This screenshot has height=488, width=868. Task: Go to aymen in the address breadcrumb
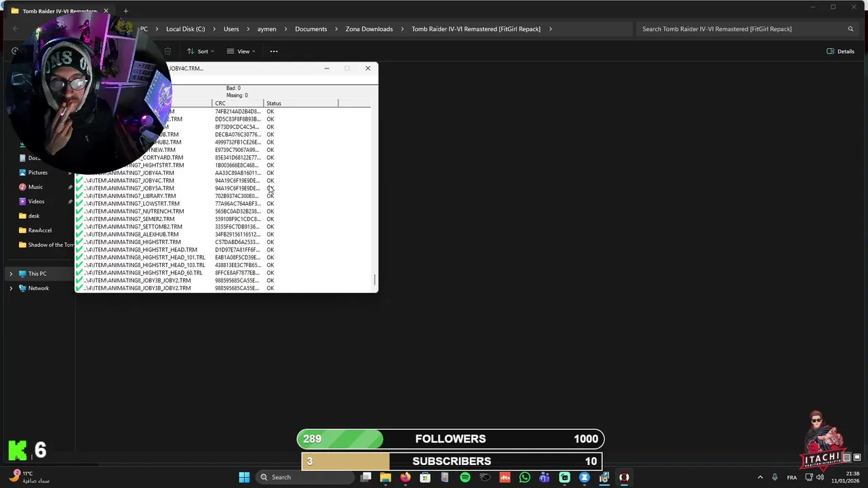coord(267,29)
